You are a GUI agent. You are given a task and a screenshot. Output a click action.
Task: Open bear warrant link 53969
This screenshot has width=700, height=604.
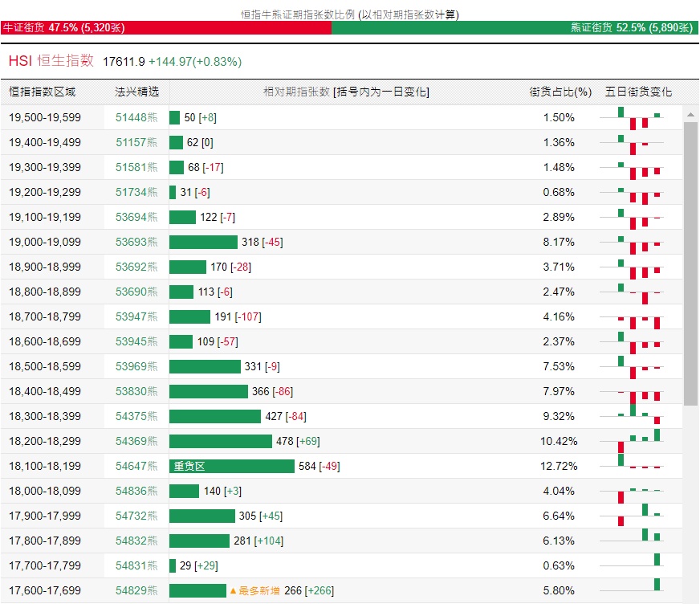pos(136,366)
